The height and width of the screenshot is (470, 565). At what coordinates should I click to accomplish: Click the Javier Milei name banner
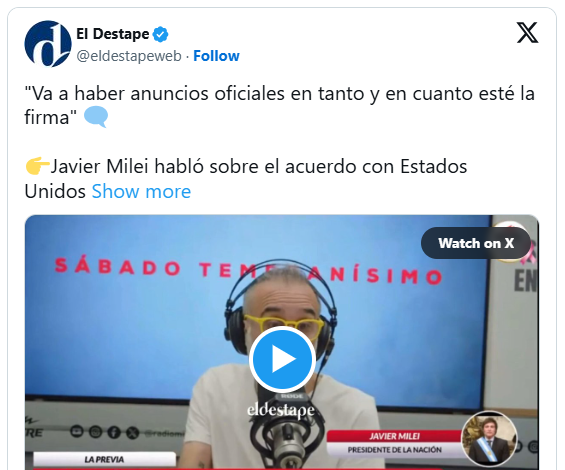click(x=394, y=436)
